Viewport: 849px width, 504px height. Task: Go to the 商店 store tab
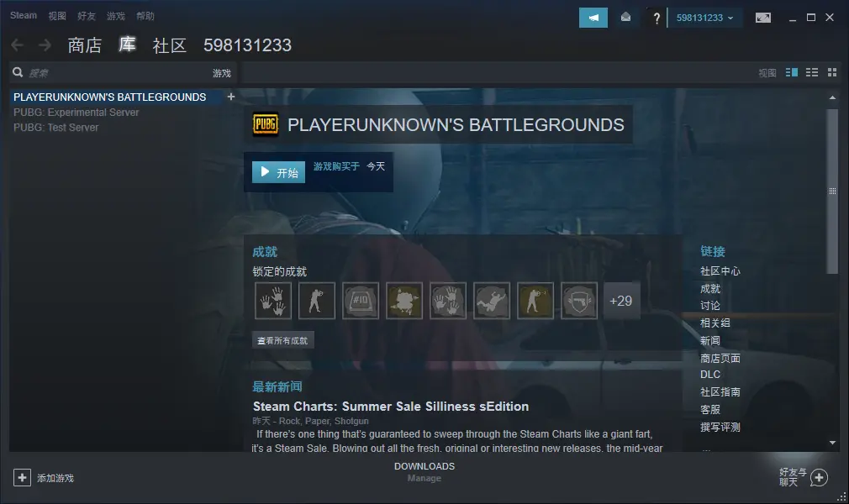pyautogui.click(x=84, y=45)
